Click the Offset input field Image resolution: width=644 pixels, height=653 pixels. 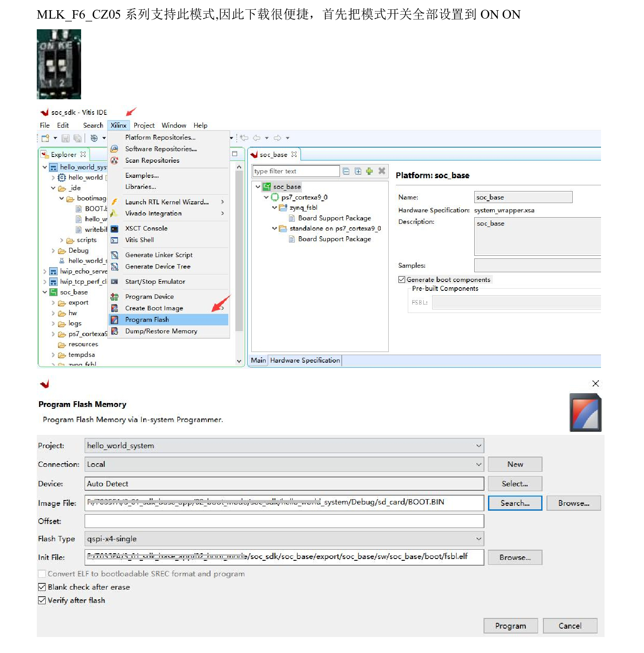coord(284,521)
